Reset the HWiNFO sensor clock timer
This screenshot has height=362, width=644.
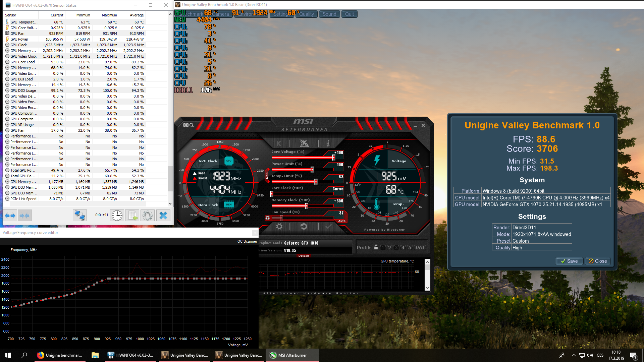[117, 216]
